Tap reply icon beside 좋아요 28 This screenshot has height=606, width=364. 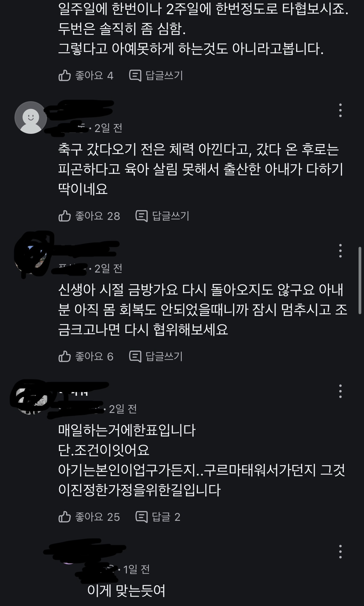coord(142,216)
